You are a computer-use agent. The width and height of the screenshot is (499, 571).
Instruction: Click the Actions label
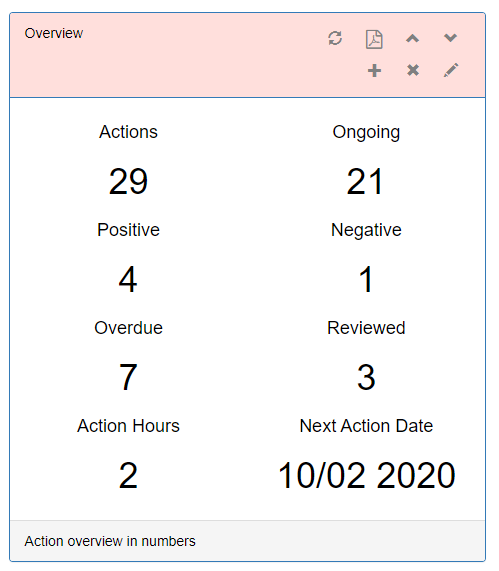pyautogui.click(x=128, y=132)
